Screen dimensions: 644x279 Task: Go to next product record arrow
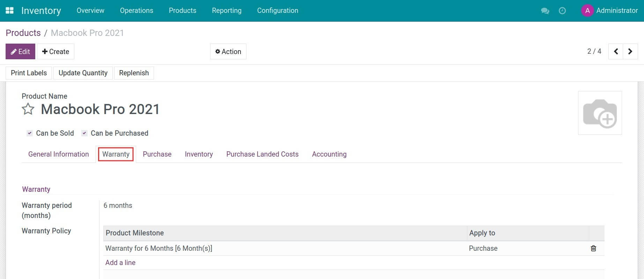coord(630,52)
